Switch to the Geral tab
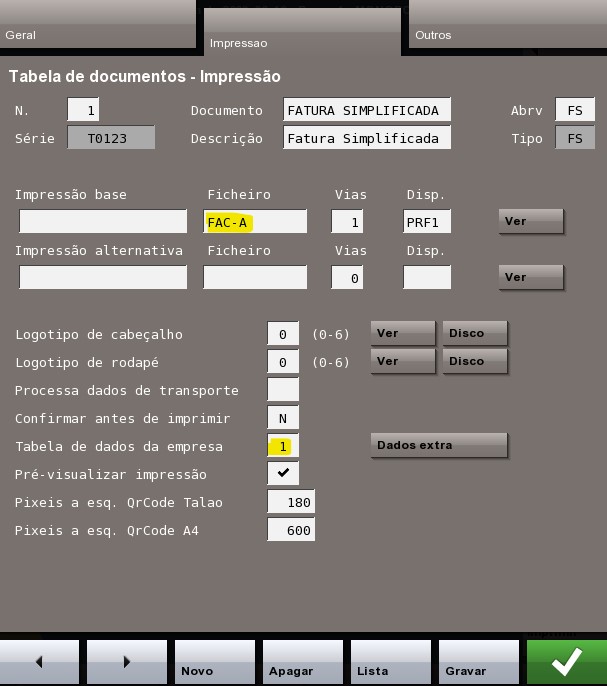607x686 pixels. [97, 25]
